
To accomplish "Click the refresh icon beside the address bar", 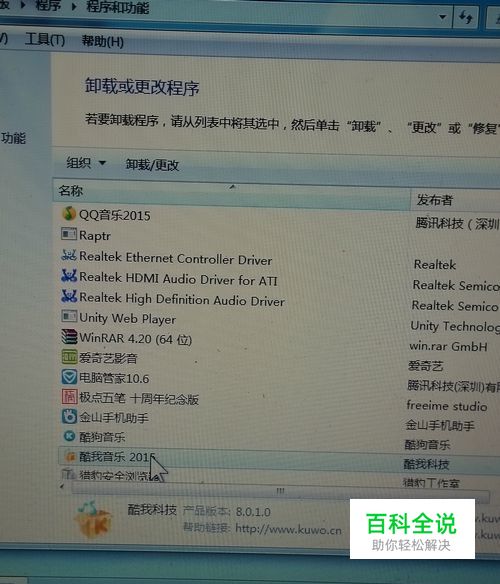I will [465, 17].
